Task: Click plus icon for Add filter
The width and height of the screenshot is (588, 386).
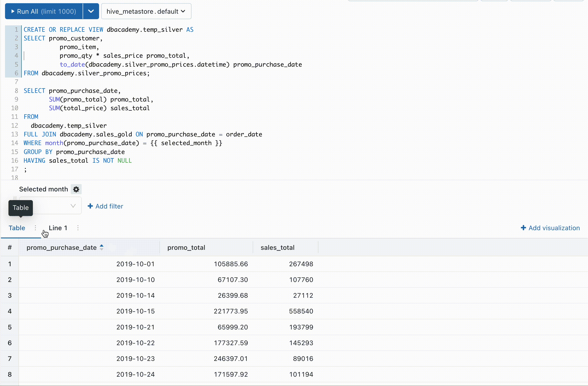Action: tap(90, 206)
